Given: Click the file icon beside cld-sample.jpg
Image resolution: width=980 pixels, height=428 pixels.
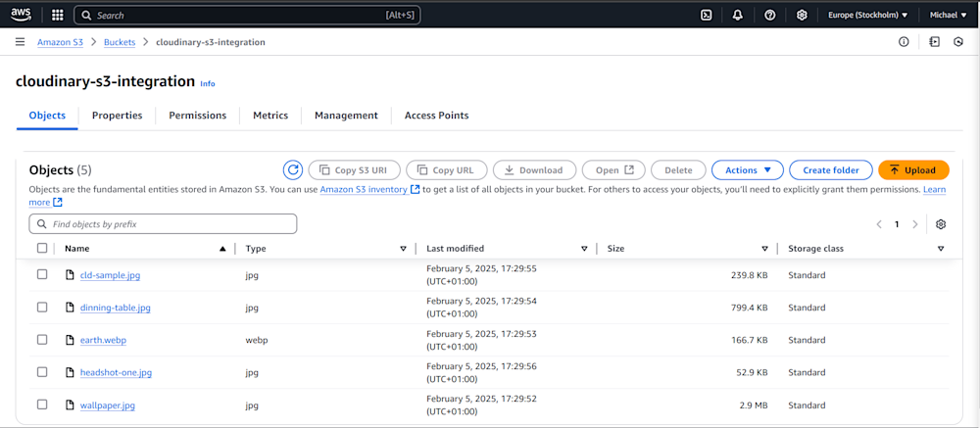Looking at the screenshot, I should (x=71, y=275).
